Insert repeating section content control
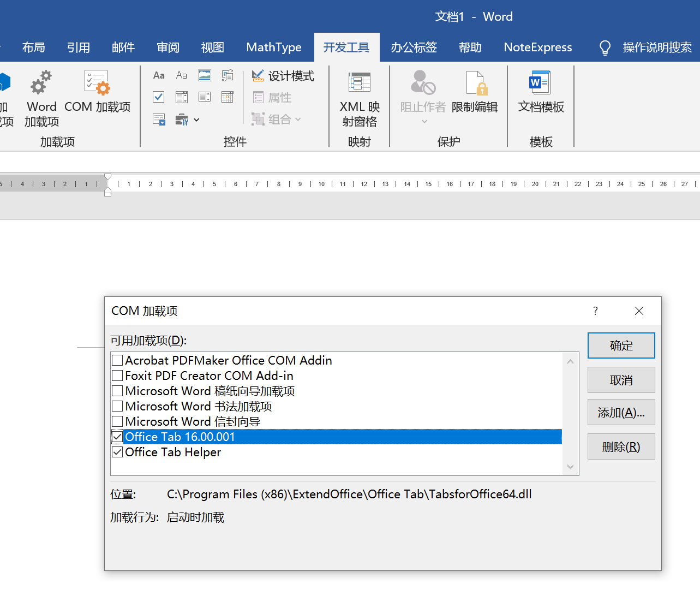Image resolution: width=700 pixels, height=590 pixels. [159, 119]
